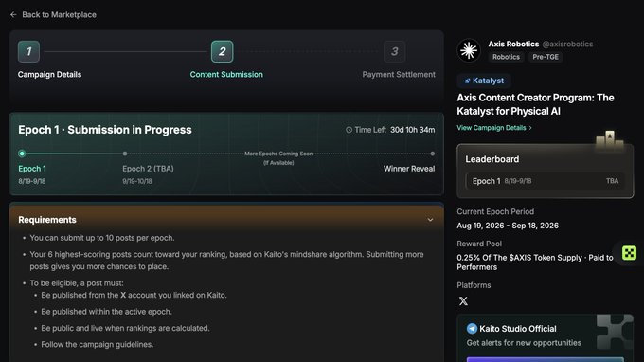
Task: Select step 3 Payment Settlement badge
Action: coord(394,51)
